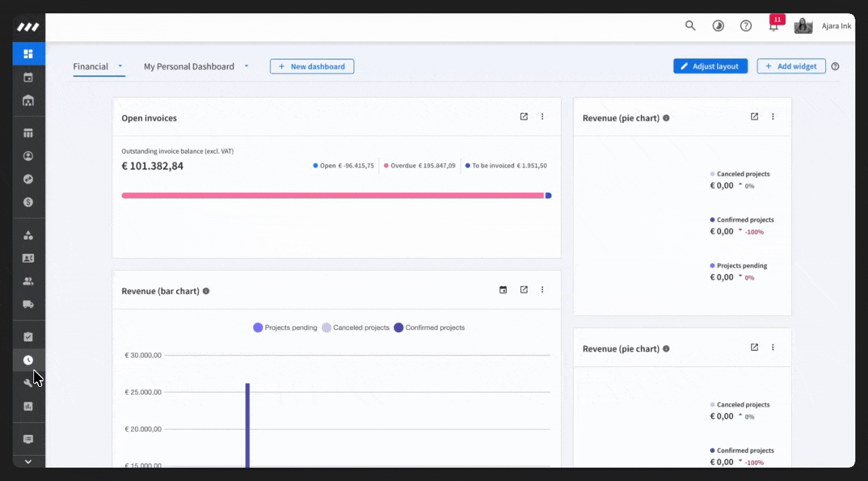This screenshot has width=868, height=481.
Task: Click the pink overdue invoice progress bar
Action: point(333,196)
